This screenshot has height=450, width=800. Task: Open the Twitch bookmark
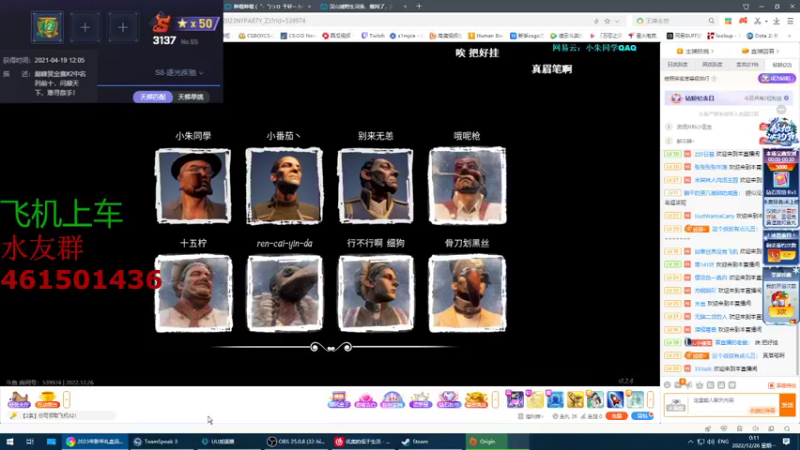click(373, 36)
